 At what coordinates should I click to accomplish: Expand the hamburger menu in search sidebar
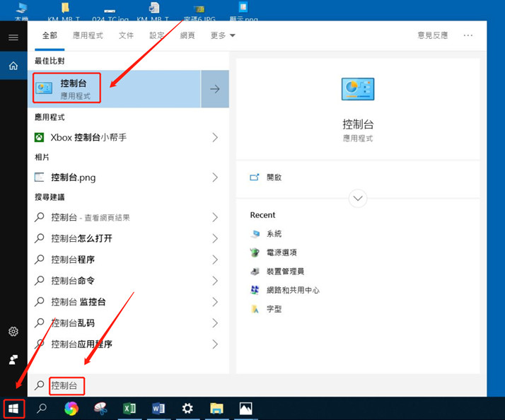(x=13, y=37)
